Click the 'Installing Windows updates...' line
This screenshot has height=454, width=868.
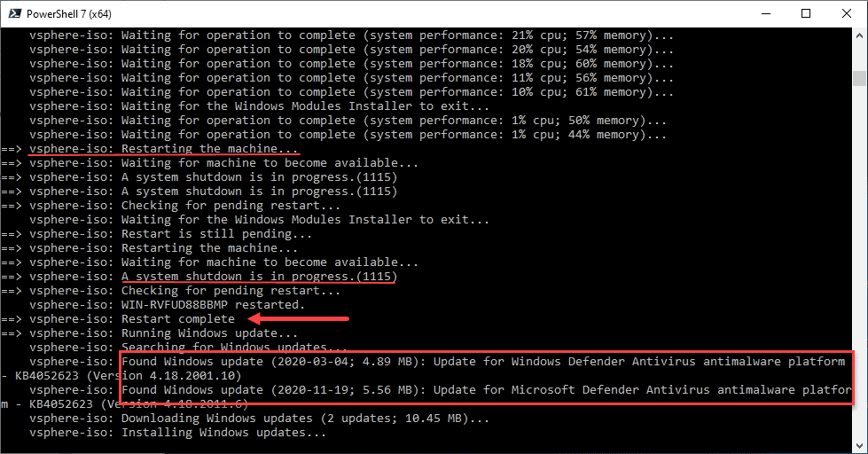tap(178, 433)
